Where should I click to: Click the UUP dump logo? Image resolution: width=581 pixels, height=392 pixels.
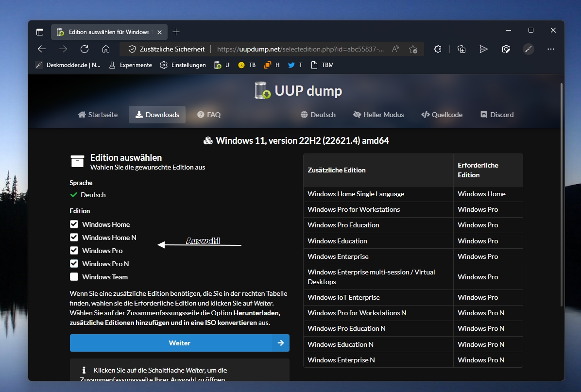(298, 91)
